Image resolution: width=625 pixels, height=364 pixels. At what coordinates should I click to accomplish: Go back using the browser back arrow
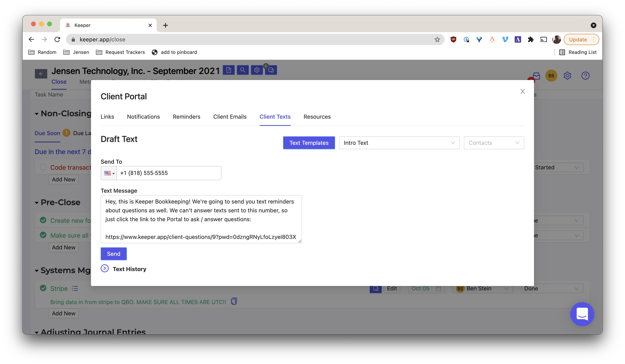31,39
